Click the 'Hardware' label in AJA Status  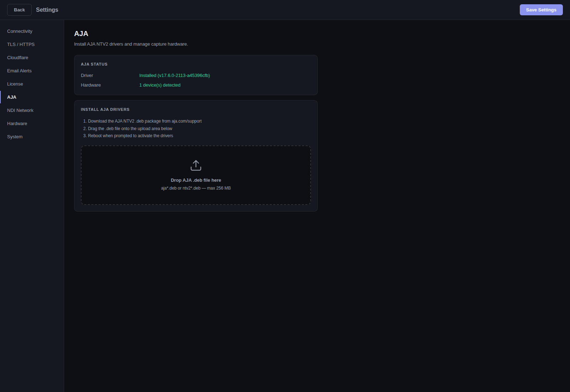tap(91, 85)
